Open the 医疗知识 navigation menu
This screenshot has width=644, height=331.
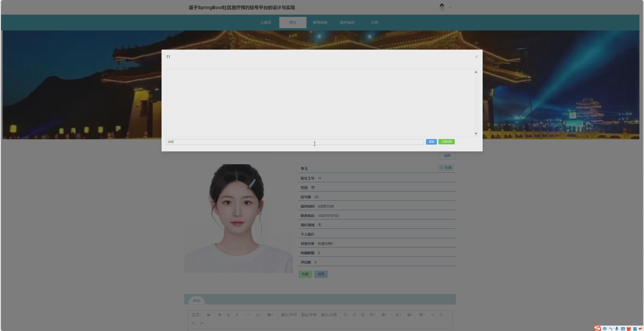pos(347,22)
